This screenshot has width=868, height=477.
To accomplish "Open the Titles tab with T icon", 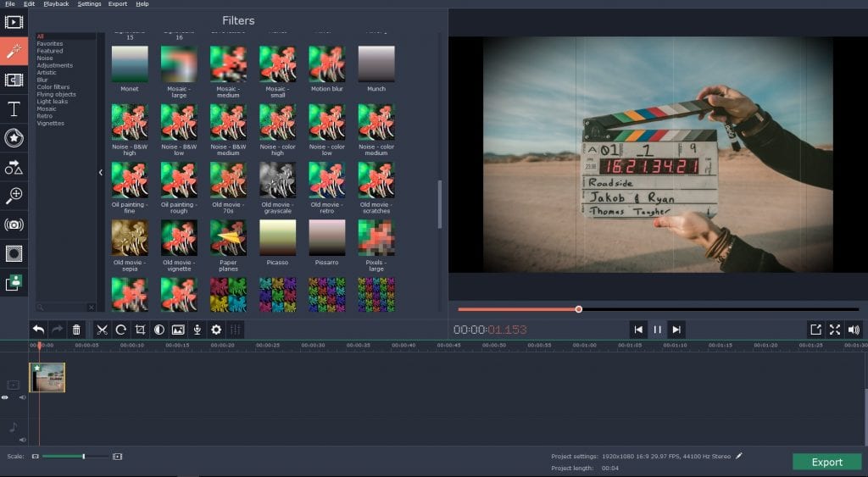I will (x=14, y=108).
